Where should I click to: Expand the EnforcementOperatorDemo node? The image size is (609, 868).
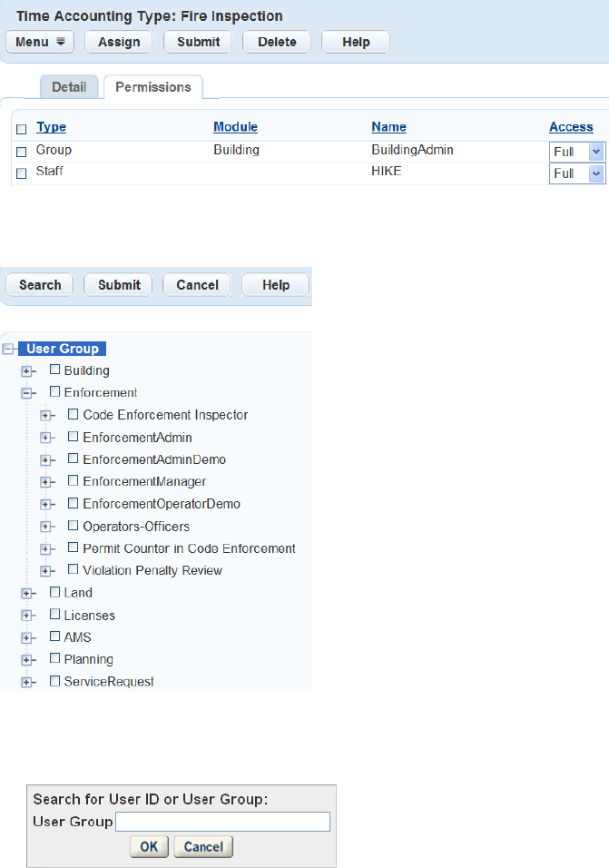coord(45,504)
